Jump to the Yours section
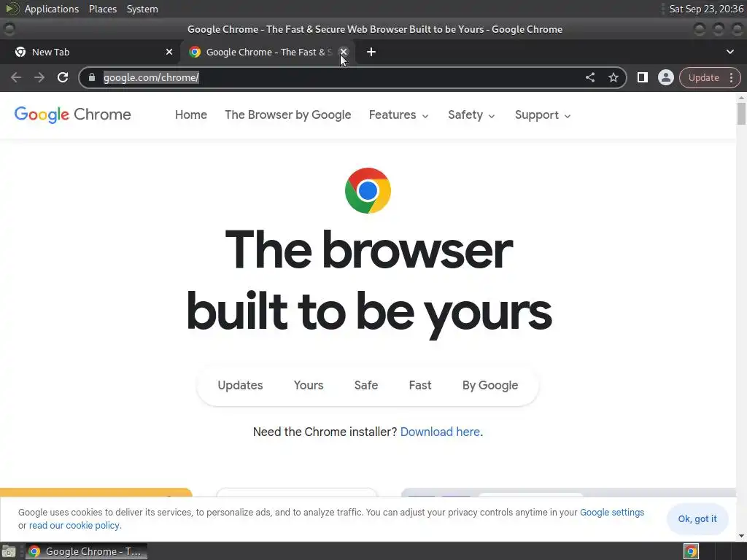Screen dimensions: 747x560 309,385
